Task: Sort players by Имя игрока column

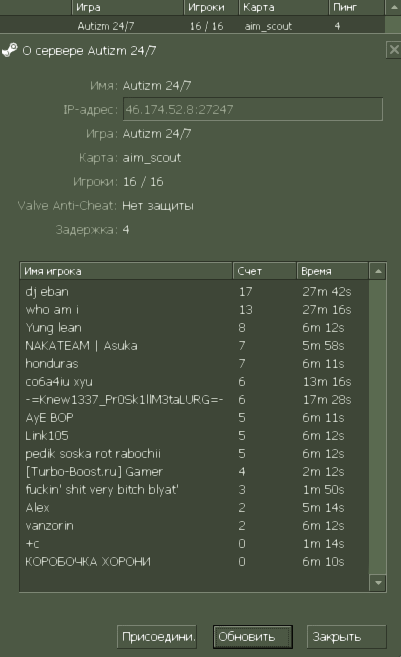Action: pyautogui.click(x=126, y=271)
